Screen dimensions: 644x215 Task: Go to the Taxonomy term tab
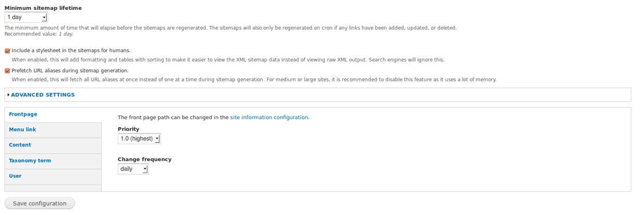pos(30,161)
